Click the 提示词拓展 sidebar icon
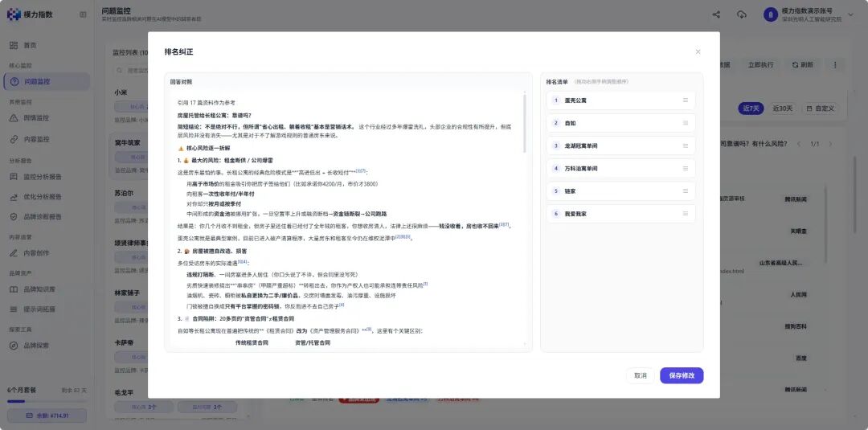 pyautogui.click(x=14, y=309)
